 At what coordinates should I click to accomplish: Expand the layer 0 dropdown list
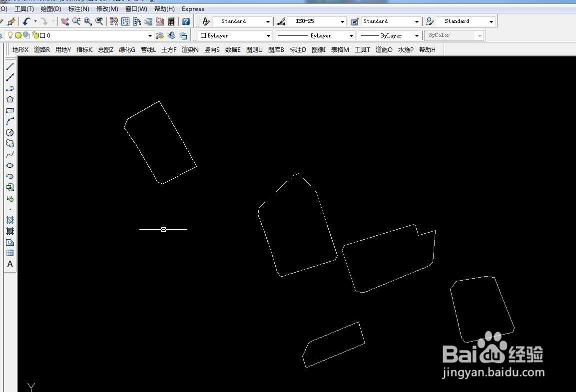[x=150, y=35]
